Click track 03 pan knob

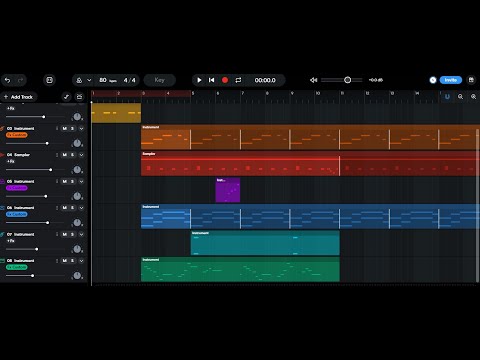(x=77, y=143)
